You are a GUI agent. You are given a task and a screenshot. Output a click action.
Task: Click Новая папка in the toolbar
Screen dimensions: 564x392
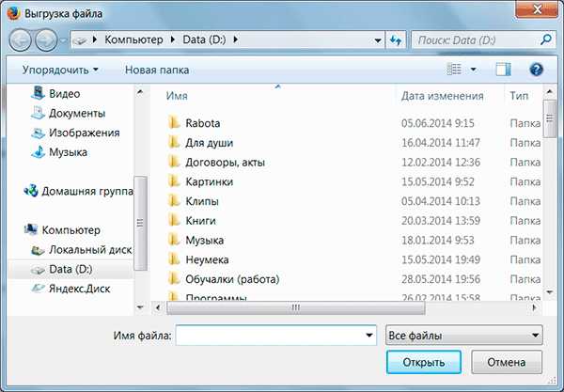157,70
